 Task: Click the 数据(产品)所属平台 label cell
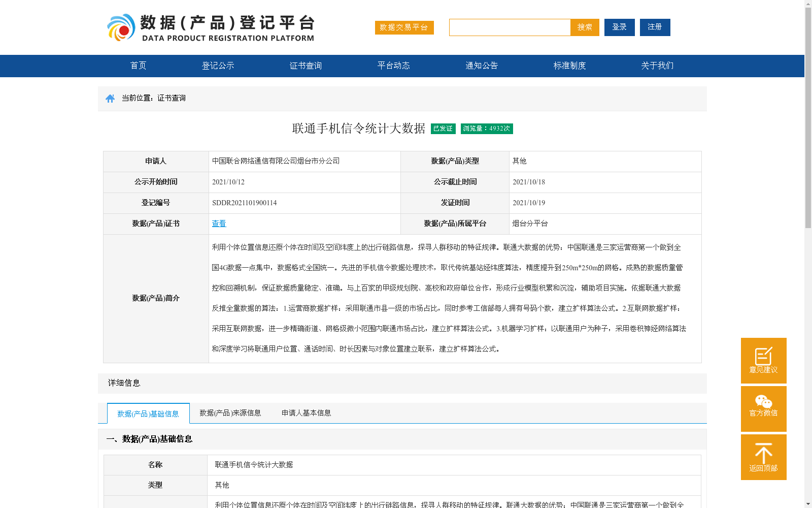455,224
